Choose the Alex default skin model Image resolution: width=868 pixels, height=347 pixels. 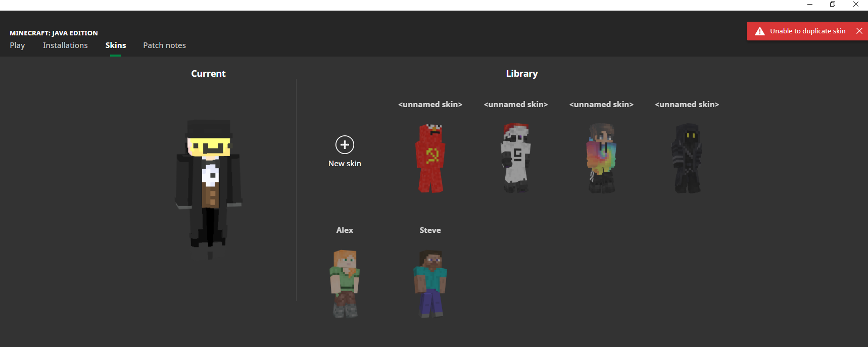(x=345, y=283)
